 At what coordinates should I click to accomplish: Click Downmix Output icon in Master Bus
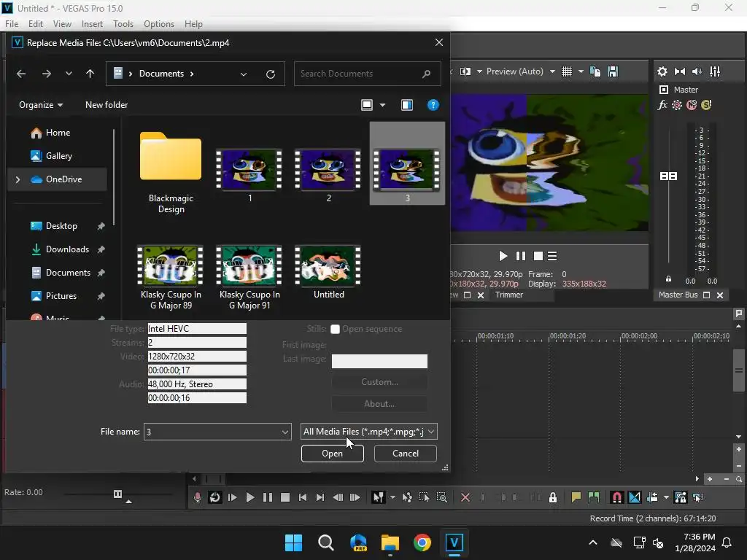pyautogui.click(x=680, y=71)
